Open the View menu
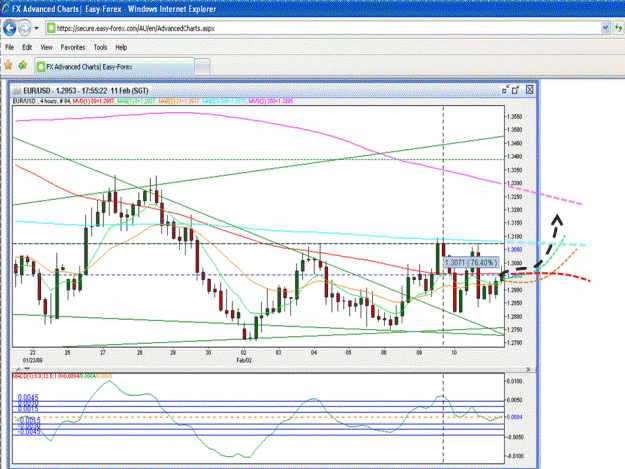 tap(47, 47)
